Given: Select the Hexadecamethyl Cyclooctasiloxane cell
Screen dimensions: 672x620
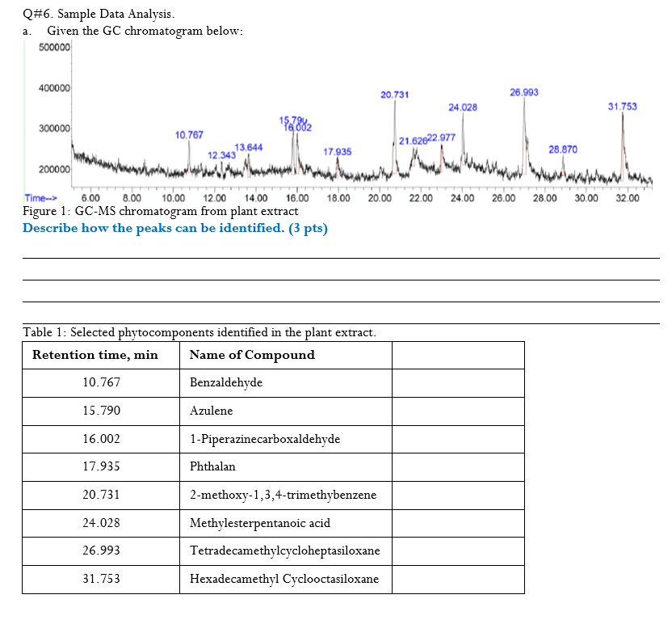Looking at the screenshot, I should (284, 579).
